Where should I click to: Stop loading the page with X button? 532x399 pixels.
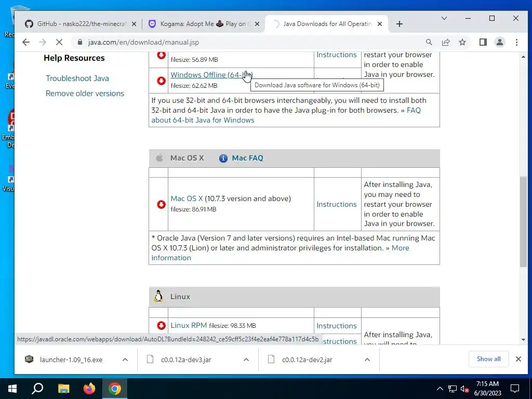[59, 42]
